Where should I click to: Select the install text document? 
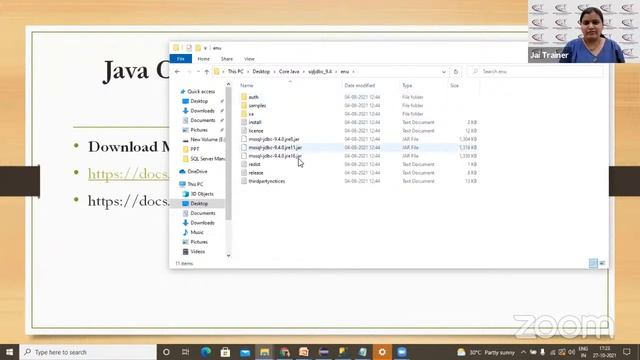255,122
